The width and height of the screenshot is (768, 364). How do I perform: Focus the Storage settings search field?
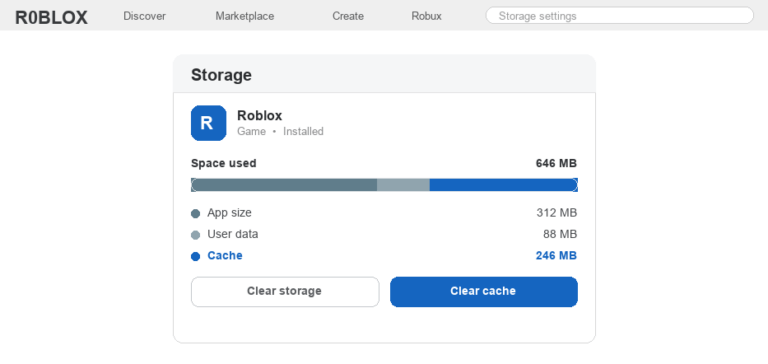click(x=619, y=15)
